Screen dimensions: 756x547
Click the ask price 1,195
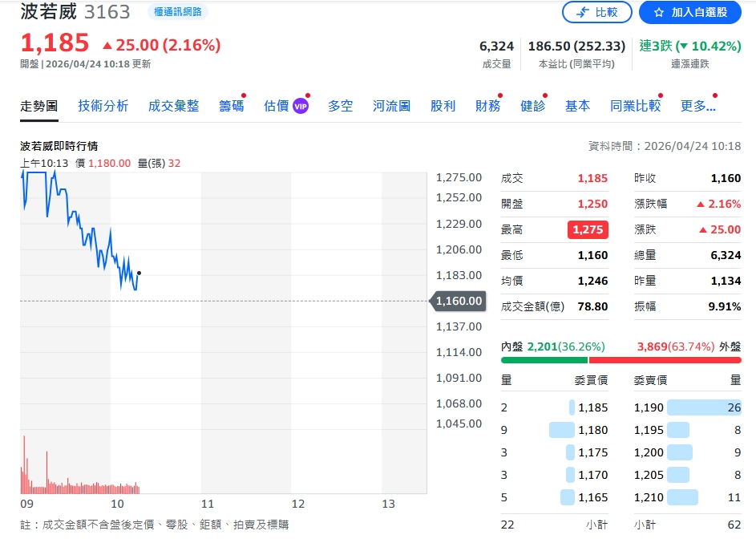649,430
